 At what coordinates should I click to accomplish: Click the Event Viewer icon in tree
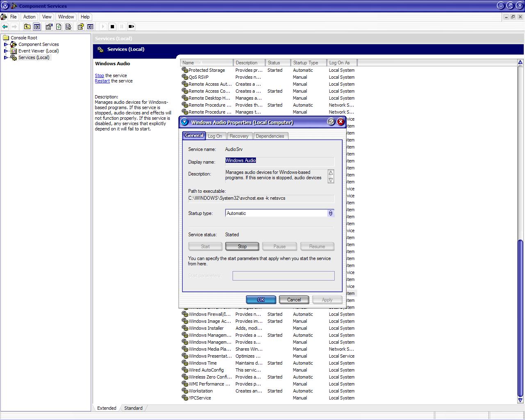tap(14, 51)
